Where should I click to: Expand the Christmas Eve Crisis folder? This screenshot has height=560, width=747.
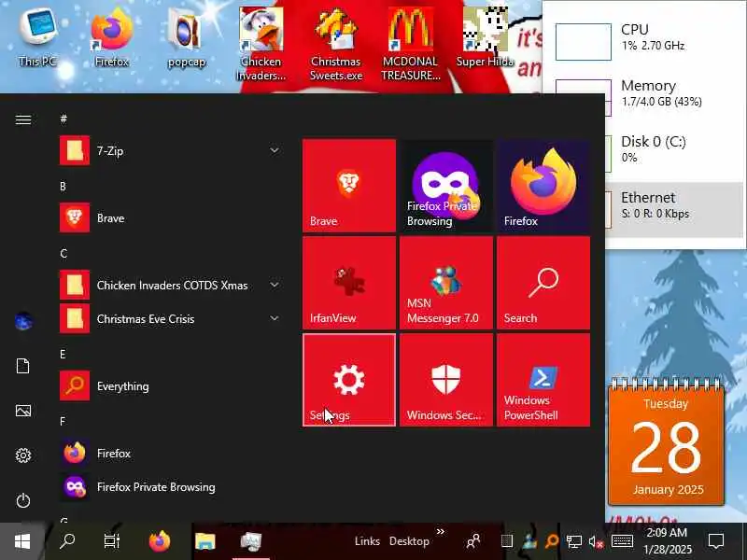(275, 318)
